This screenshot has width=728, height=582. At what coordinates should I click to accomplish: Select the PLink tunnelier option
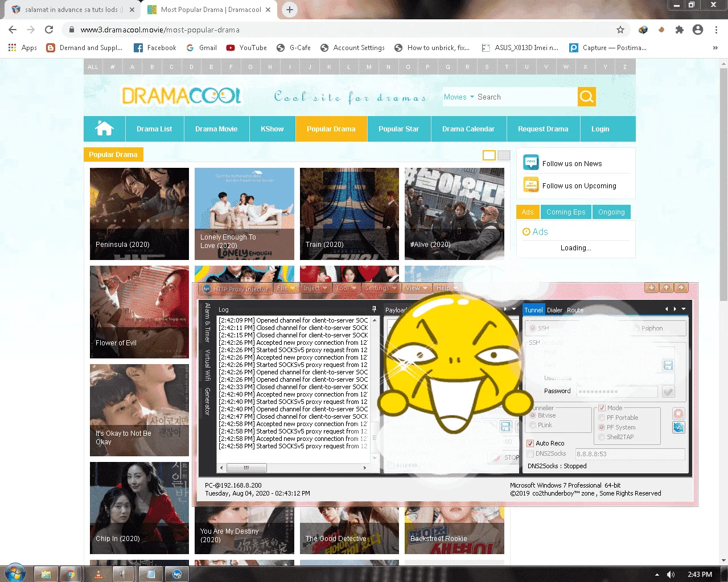pos(533,425)
